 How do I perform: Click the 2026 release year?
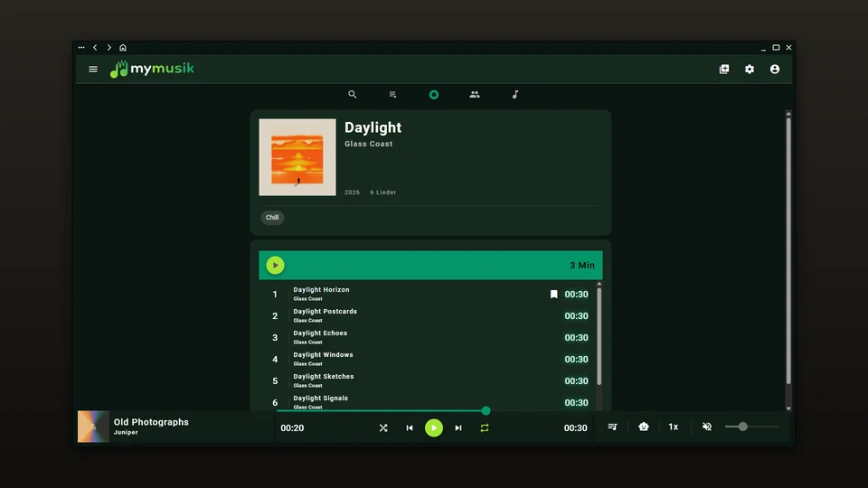tap(352, 192)
